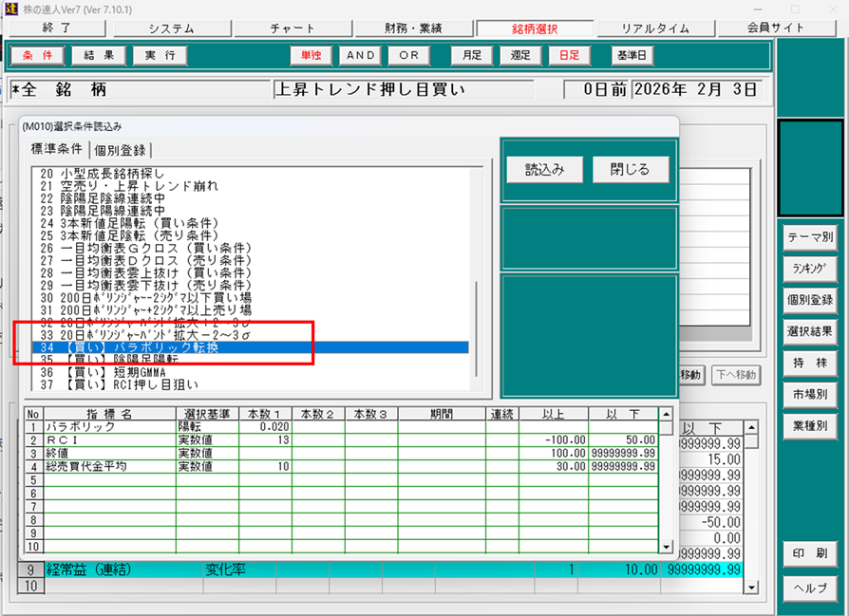Click the app icon in title bar
This screenshot has width=849, height=616.
[x=10, y=9]
